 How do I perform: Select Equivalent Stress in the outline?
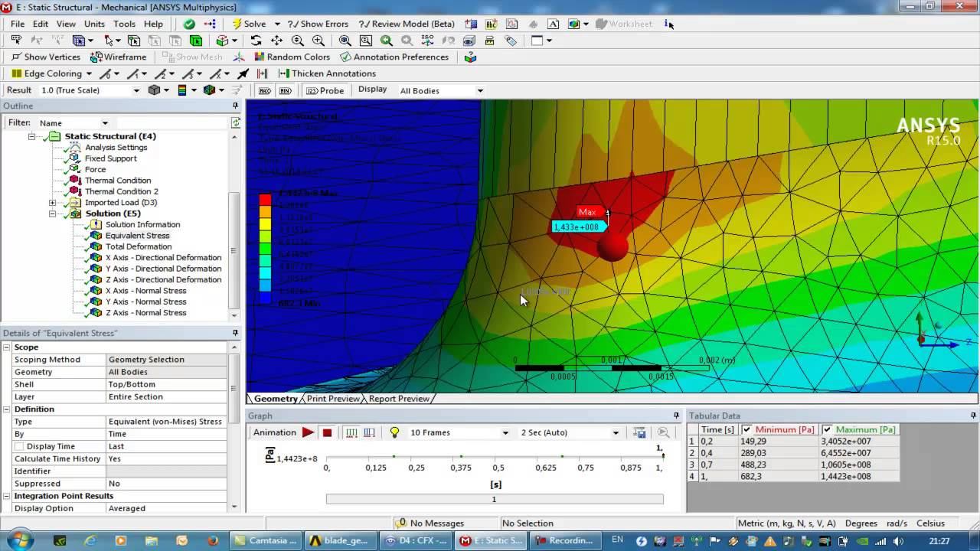pyautogui.click(x=137, y=236)
